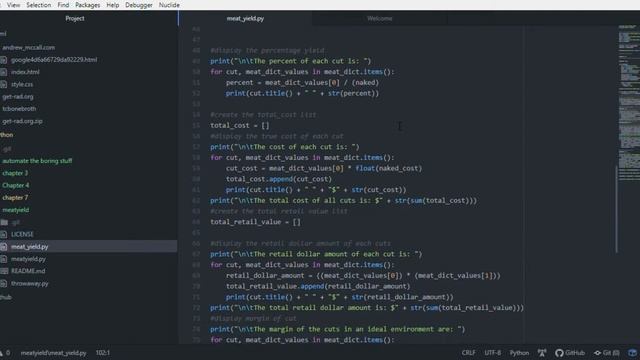Open meatyield.py in project tree

click(28, 259)
